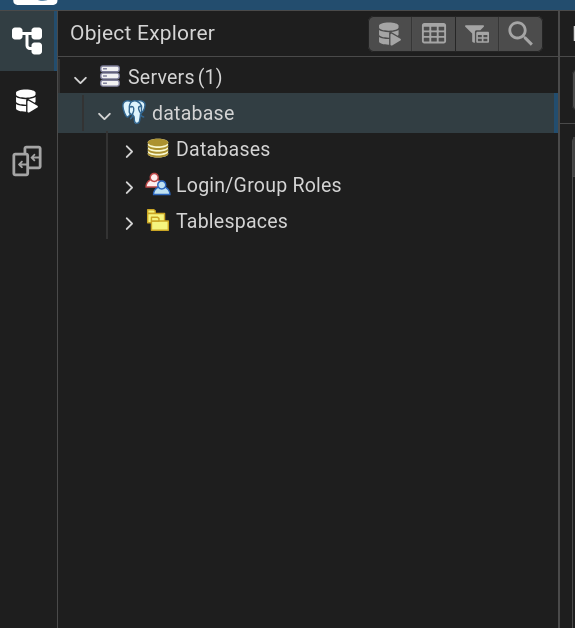Expand the Databases node

[x=129, y=151]
